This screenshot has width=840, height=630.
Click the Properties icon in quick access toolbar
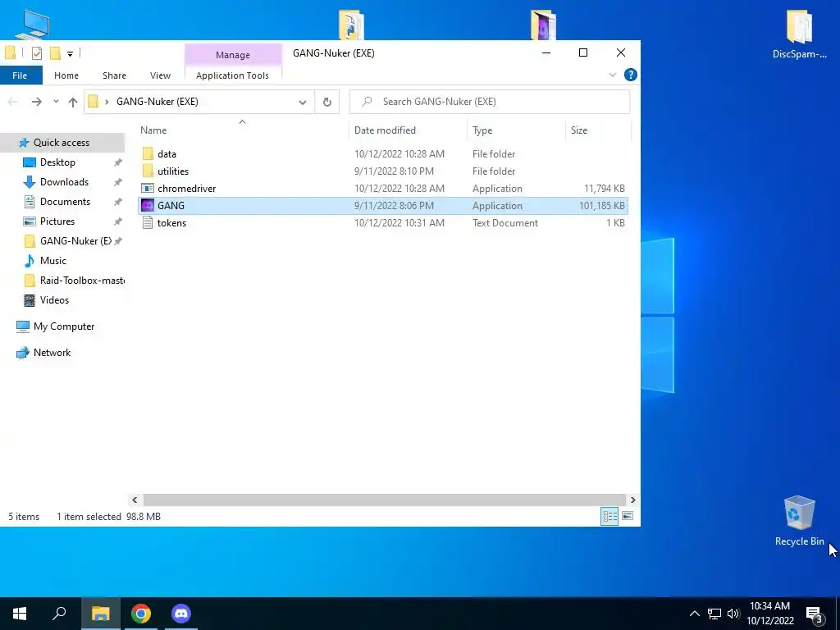click(37, 53)
